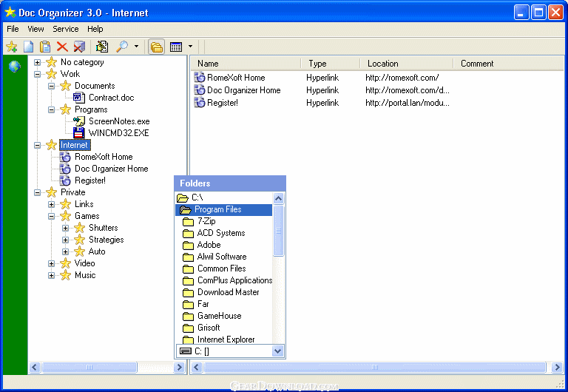Click tree pane scroll right arrow
This screenshot has width=568, height=392.
point(179,368)
